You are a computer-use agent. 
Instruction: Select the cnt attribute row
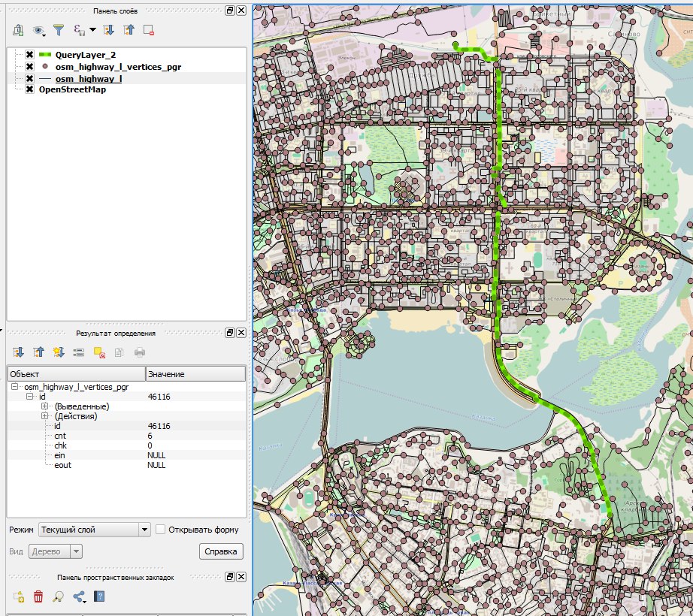(x=127, y=436)
